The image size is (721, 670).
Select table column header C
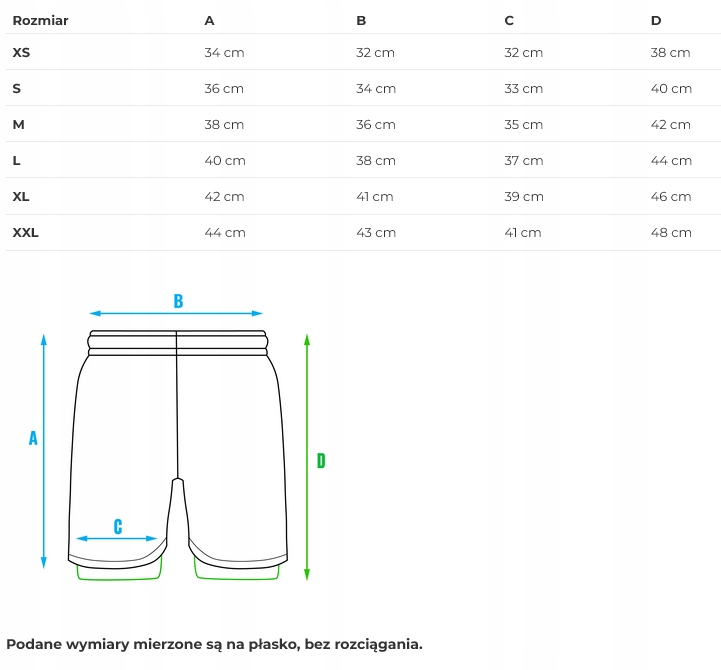[x=509, y=20]
